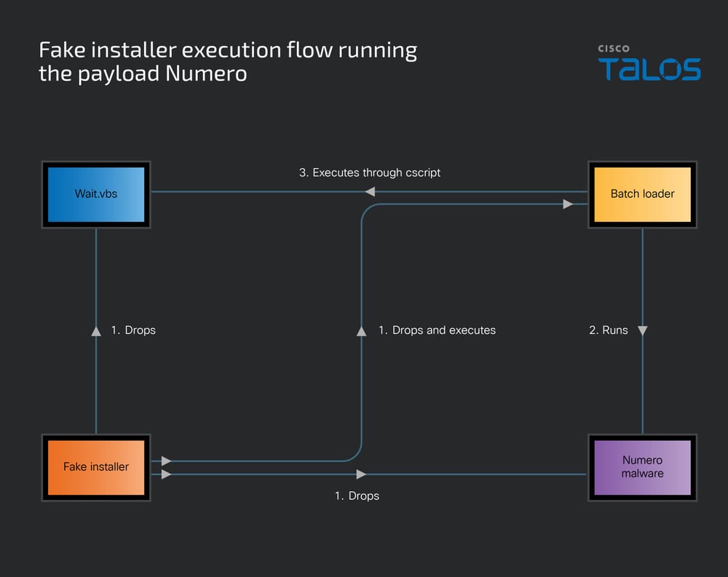Select the orange Fake installer box
The image size is (728, 577).
coord(96,467)
